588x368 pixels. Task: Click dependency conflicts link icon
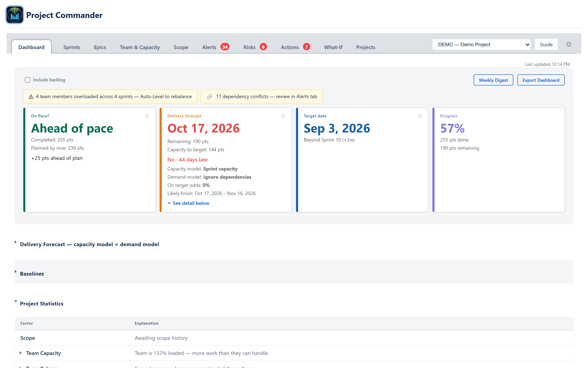pos(209,97)
